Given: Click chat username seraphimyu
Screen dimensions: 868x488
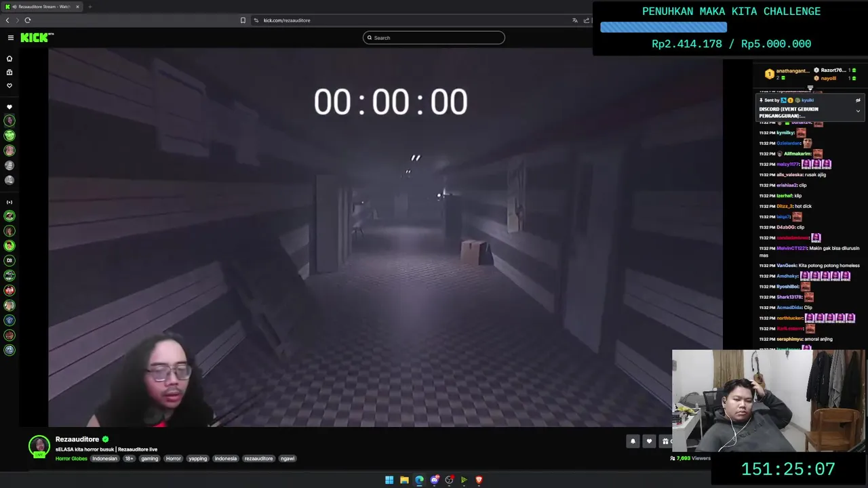Looking at the screenshot, I should (x=789, y=339).
